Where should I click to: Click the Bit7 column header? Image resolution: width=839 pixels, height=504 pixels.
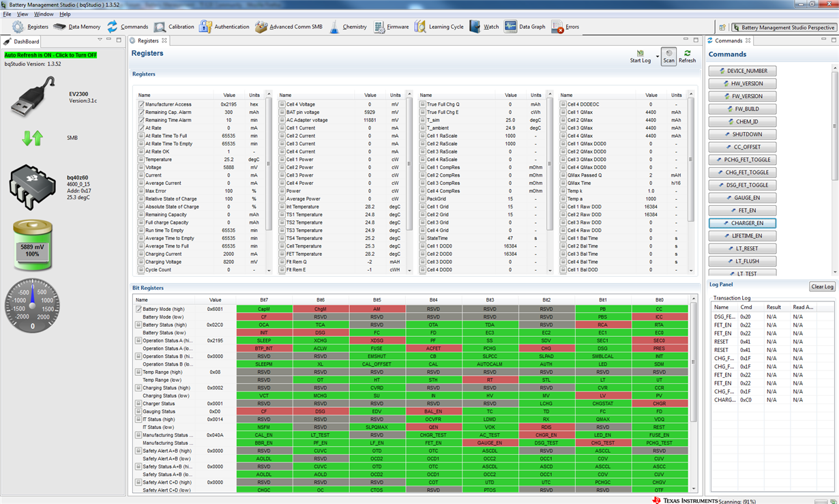coord(264,300)
